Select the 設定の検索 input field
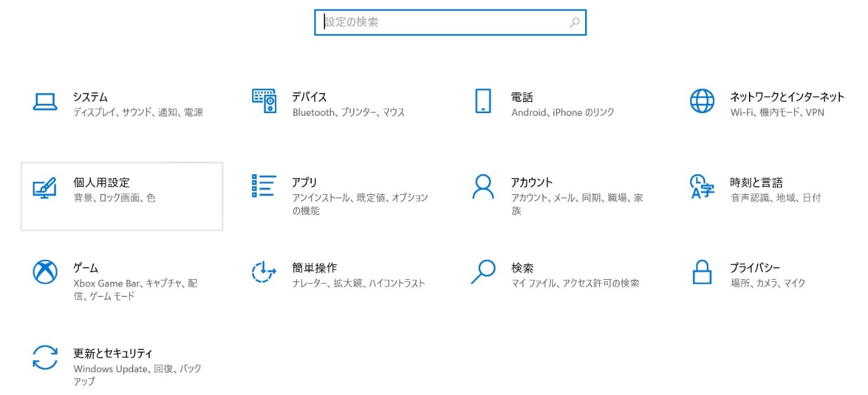Viewport: 868px width, 395px height. tap(435, 22)
